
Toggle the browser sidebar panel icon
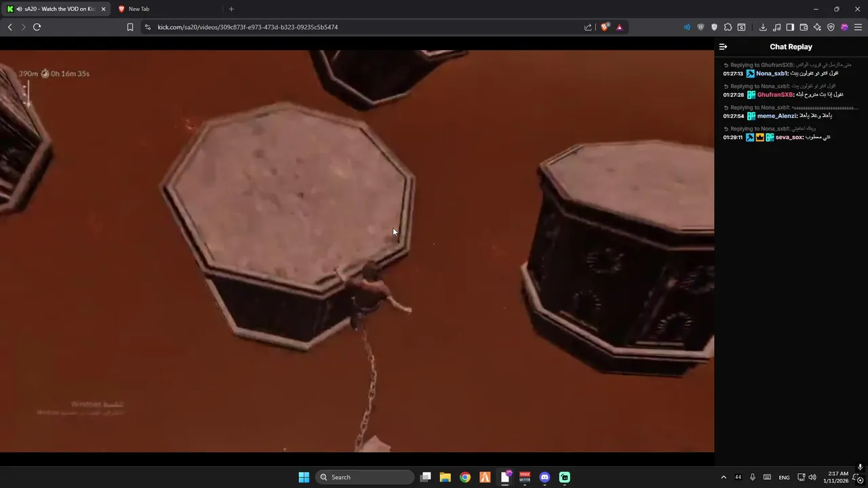click(790, 27)
